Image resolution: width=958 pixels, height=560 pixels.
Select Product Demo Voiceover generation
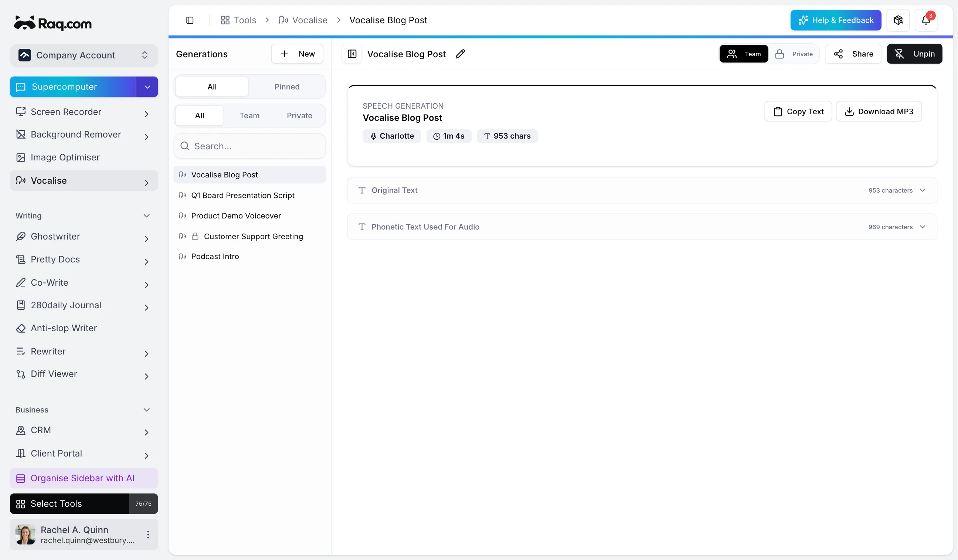coord(249,216)
